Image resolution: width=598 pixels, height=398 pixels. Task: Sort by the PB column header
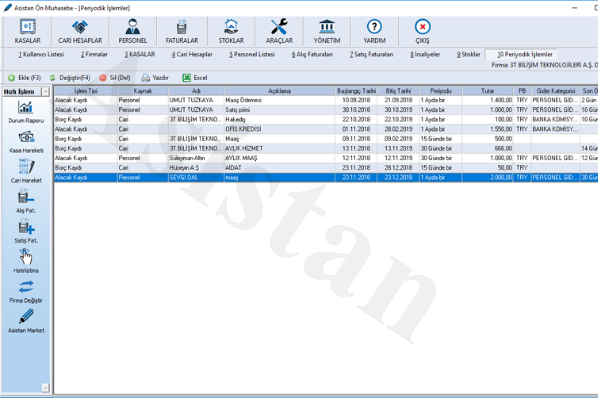(x=522, y=91)
